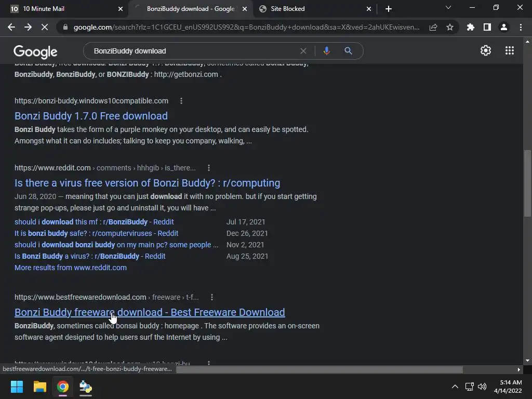Open more options for the windows10compatible result

pyautogui.click(x=181, y=101)
